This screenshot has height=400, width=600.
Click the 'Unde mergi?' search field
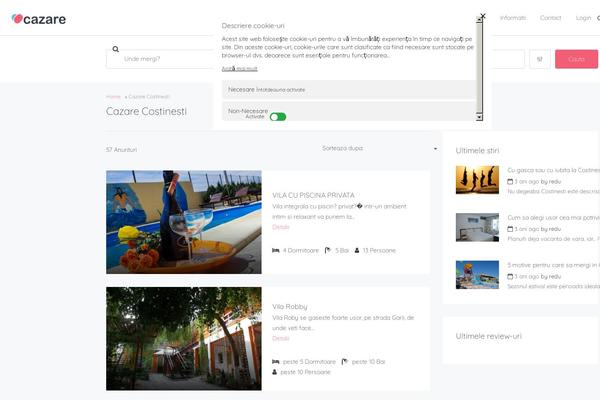pyautogui.click(x=160, y=59)
